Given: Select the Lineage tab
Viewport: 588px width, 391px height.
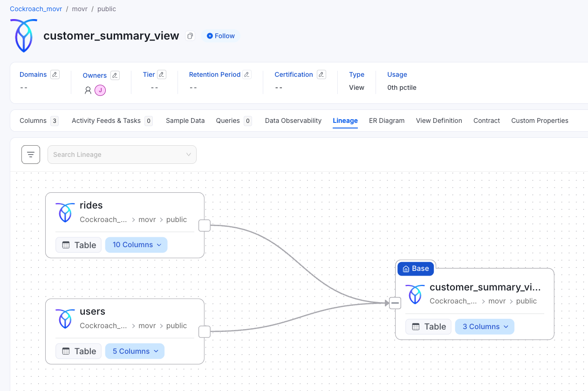Looking at the screenshot, I should tap(345, 121).
